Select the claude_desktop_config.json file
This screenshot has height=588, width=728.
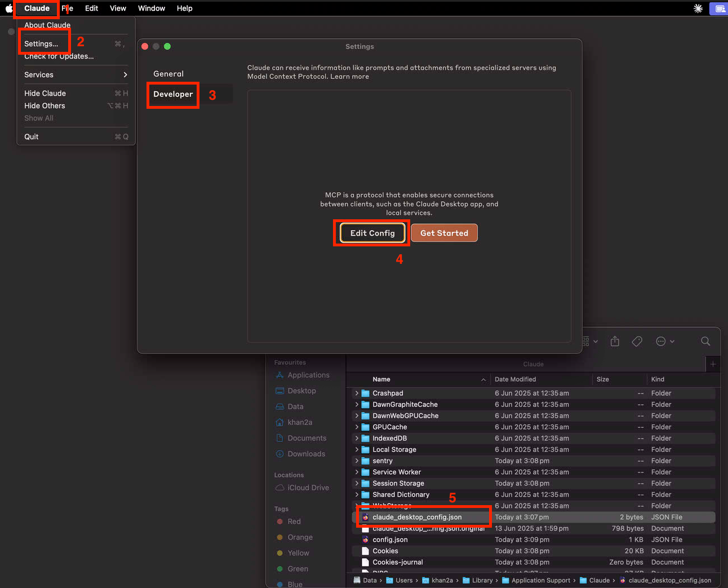tap(534, 517)
